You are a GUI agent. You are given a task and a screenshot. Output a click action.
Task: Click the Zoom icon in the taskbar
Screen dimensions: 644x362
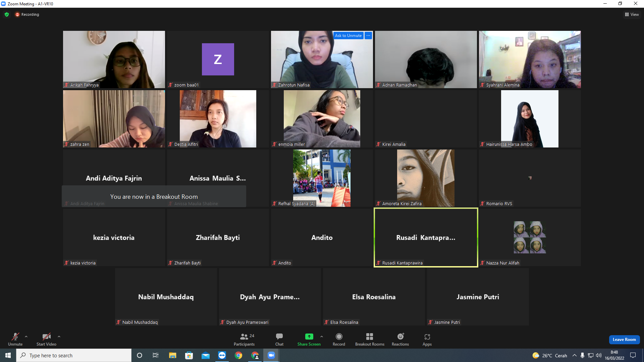point(271,355)
